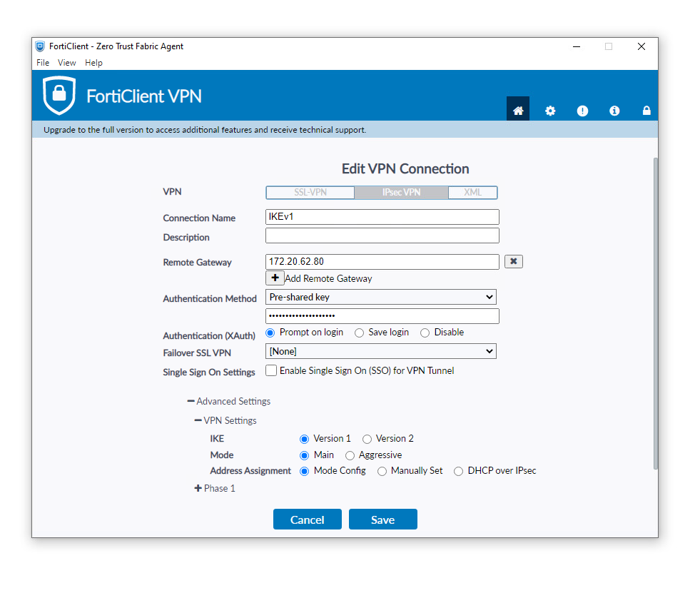The image size is (700, 593).
Task: Open Failover SSL VPN dropdown
Action: pyautogui.click(x=381, y=351)
